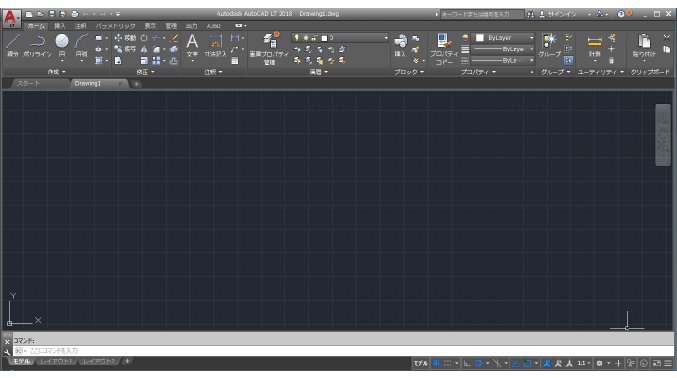Viewport: 677px width, 378px height.
Task: Select the Arc (円弧) tool
Action: 81,45
